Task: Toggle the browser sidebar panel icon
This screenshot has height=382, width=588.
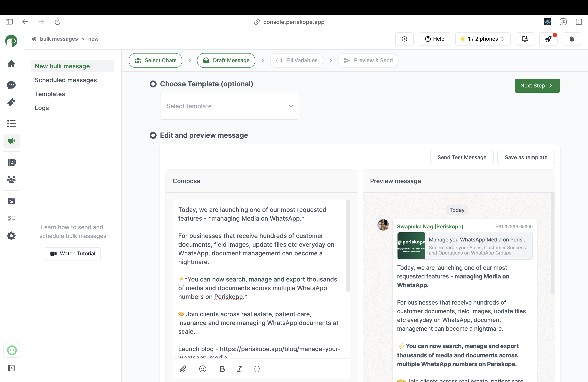Action: 9,22
